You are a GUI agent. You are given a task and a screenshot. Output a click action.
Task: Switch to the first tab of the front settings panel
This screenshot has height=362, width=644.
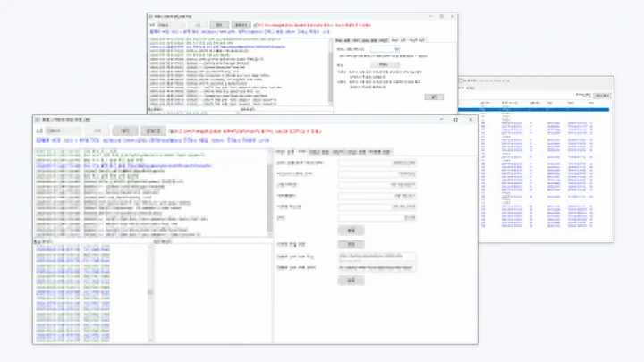click(285, 152)
